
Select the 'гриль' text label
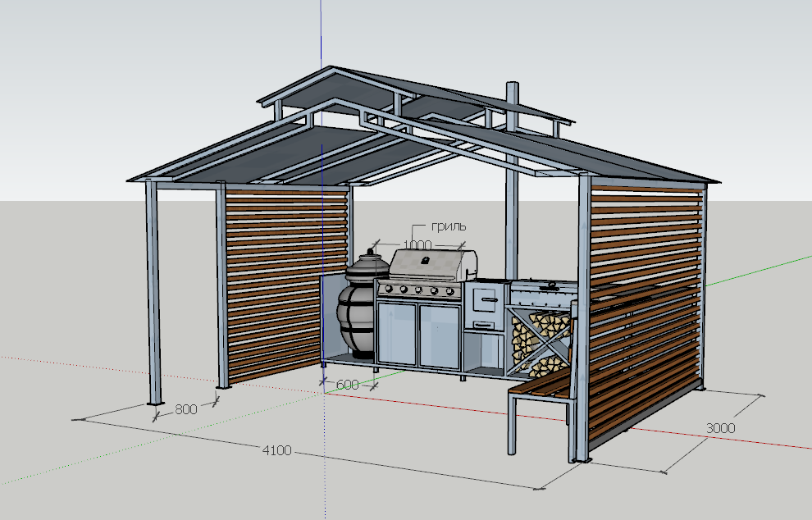[x=448, y=226]
